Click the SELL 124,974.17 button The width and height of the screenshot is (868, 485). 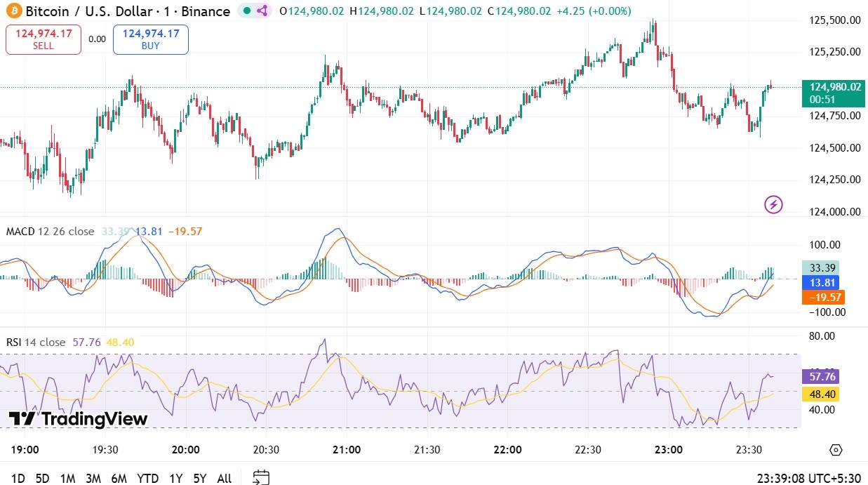coord(43,39)
